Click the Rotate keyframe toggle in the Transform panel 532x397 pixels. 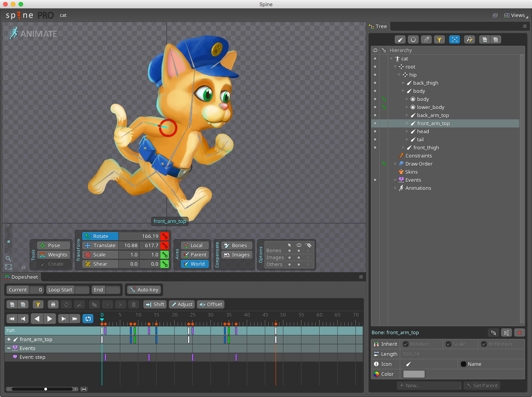(165, 236)
